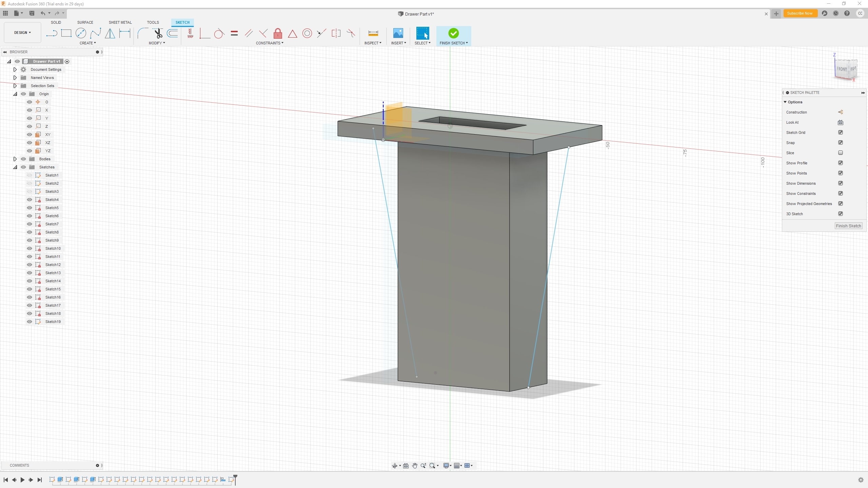
Task: Select the Offset modify tool
Action: (x=172, y=33)
